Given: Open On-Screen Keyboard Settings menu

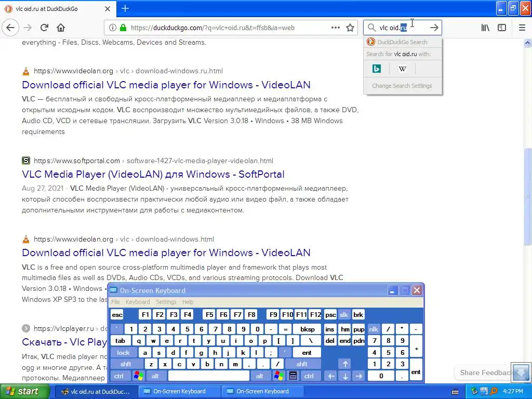Looking at the screenshot, I should point(166,302).
